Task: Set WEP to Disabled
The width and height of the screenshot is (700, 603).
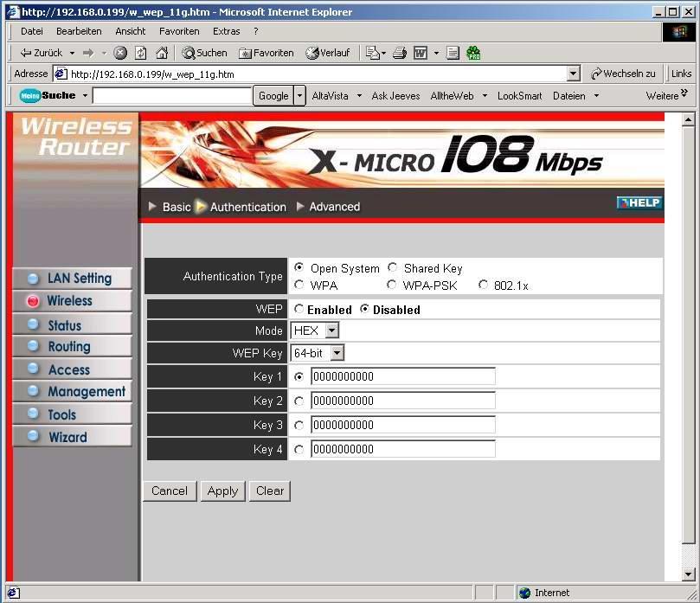Action: click(x=365, y=308)
